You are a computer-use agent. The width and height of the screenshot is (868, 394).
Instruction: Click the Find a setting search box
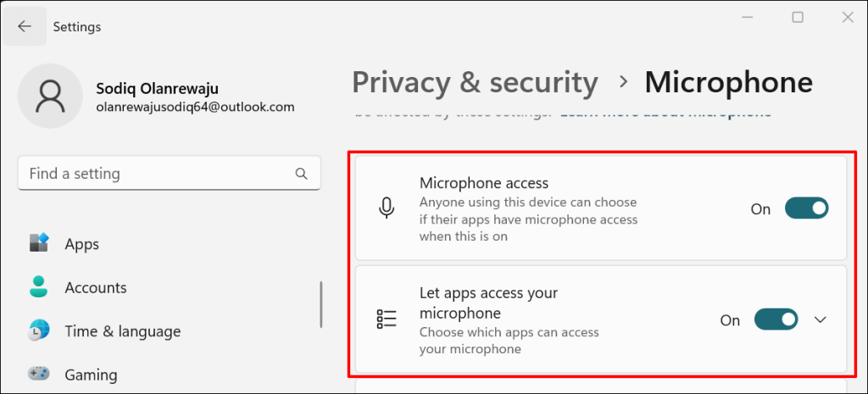pos(170,174)
